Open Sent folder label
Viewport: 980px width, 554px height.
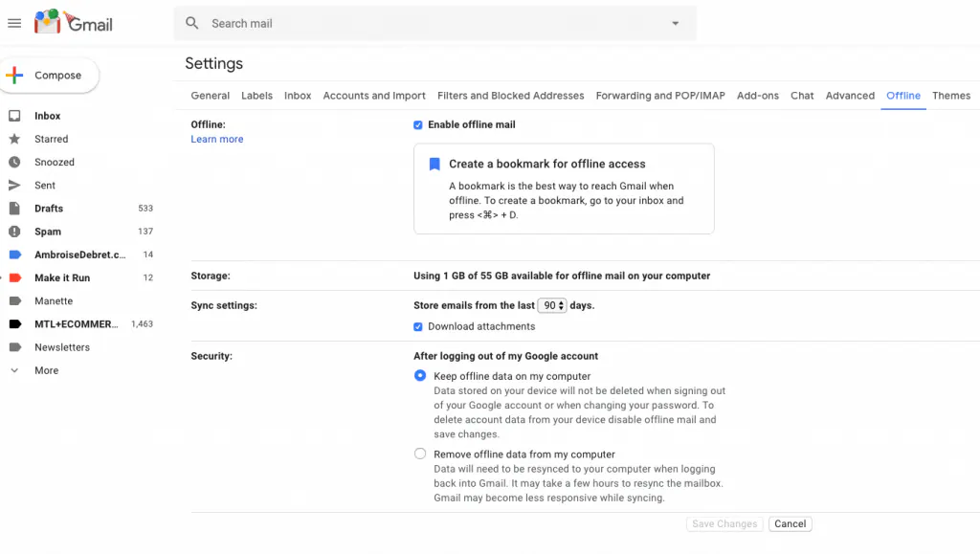[44, 185]
